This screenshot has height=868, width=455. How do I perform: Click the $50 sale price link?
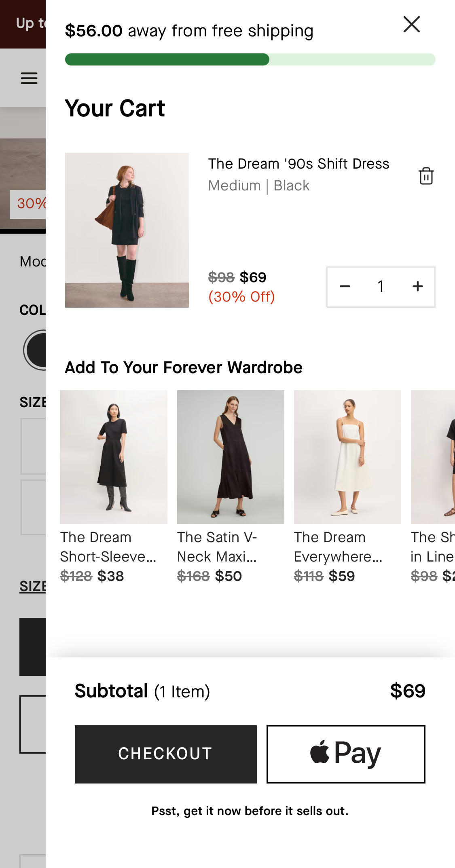[x=229, y=576]
